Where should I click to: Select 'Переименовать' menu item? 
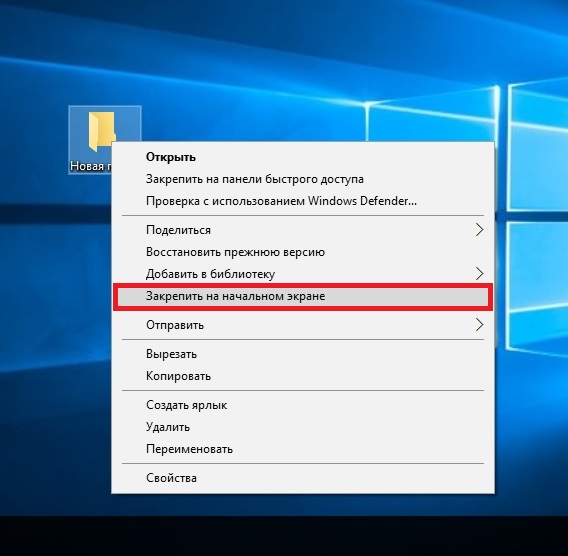189,449
